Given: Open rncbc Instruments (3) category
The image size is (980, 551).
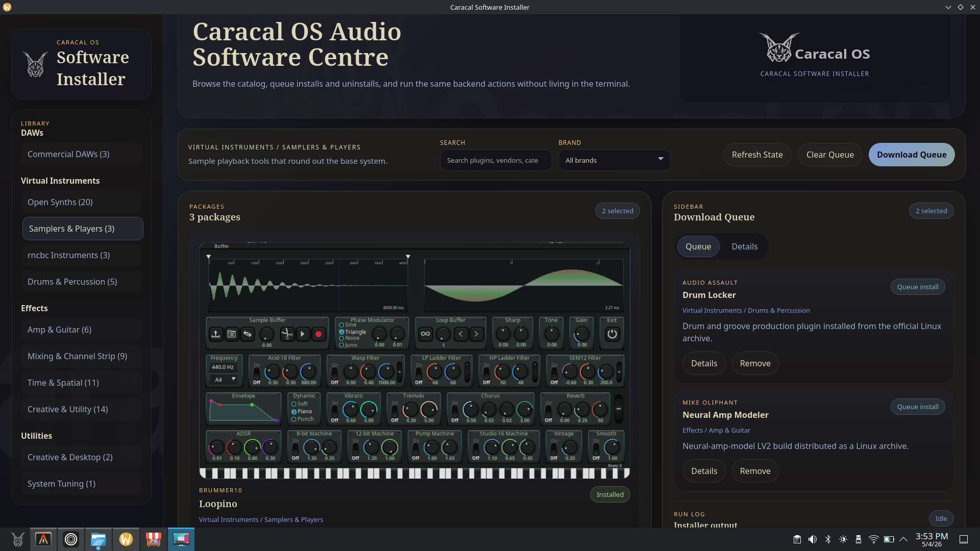Looking at the screenshot, I should [x=82, y=255].
